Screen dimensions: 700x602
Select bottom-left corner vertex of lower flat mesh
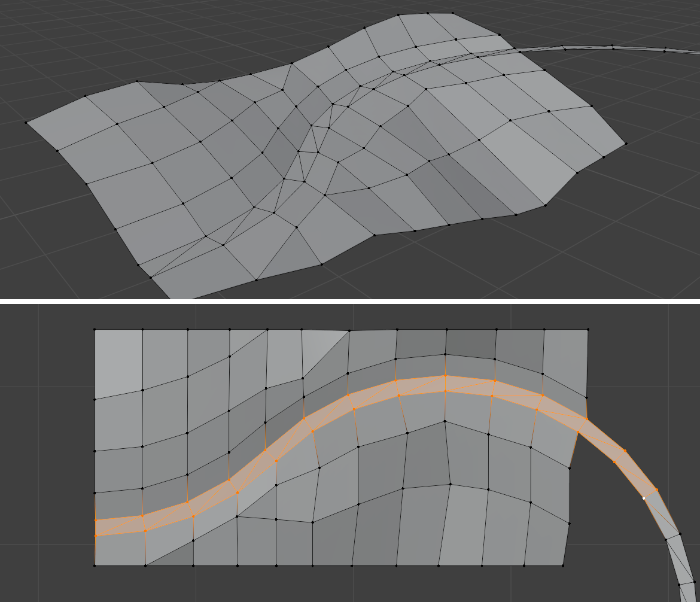click(95, 566)
